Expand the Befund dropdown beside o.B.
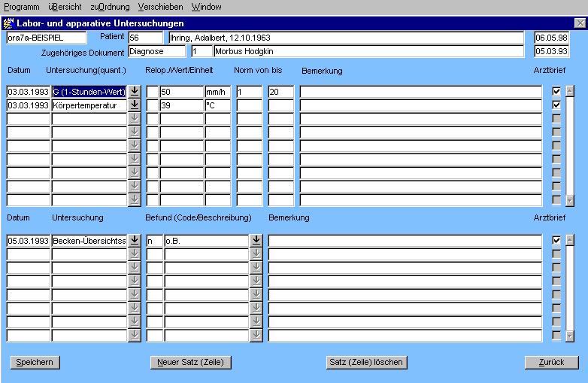 [x=256, y=241]
